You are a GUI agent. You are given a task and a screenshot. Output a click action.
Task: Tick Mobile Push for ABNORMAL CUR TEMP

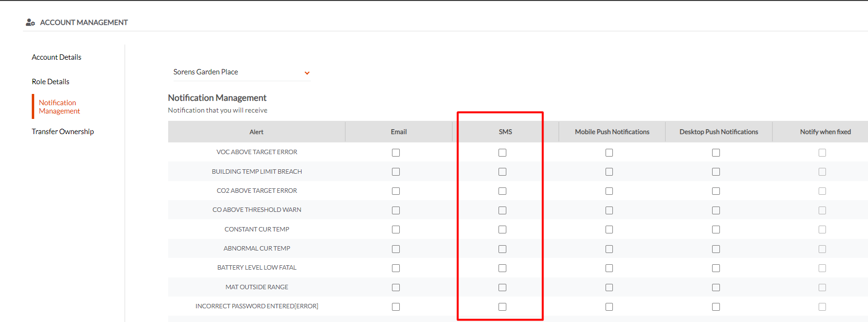[x=609, y=249]
